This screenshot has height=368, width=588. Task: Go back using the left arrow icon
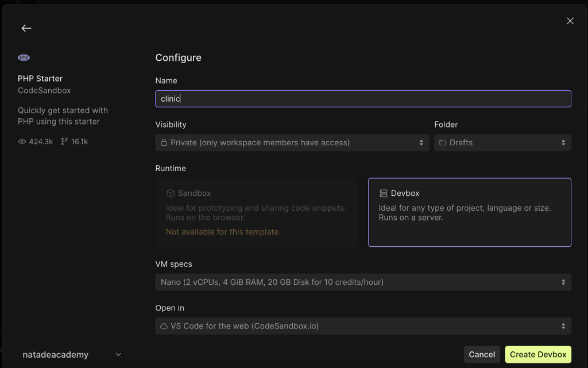click(26, 28)
